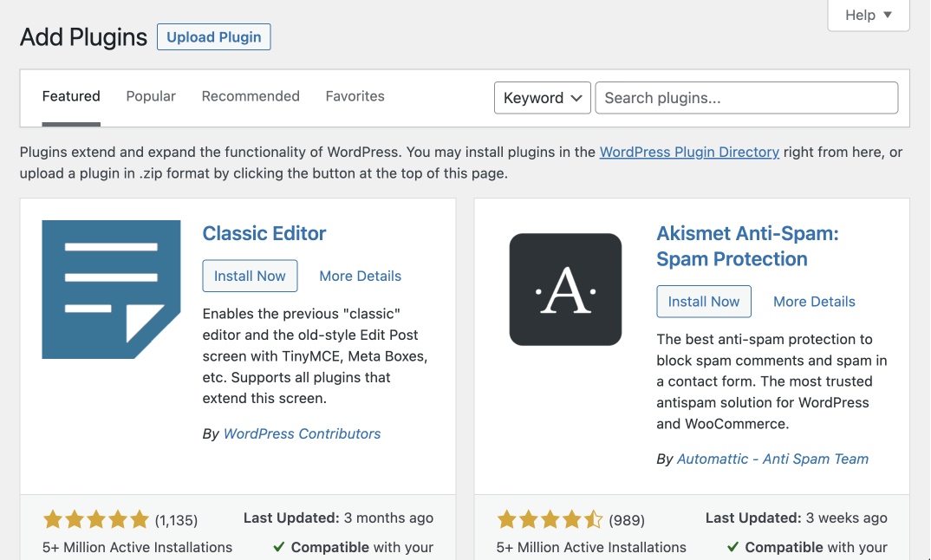
Task: View More Details for Akismet
Action: [x=814, y=301]
